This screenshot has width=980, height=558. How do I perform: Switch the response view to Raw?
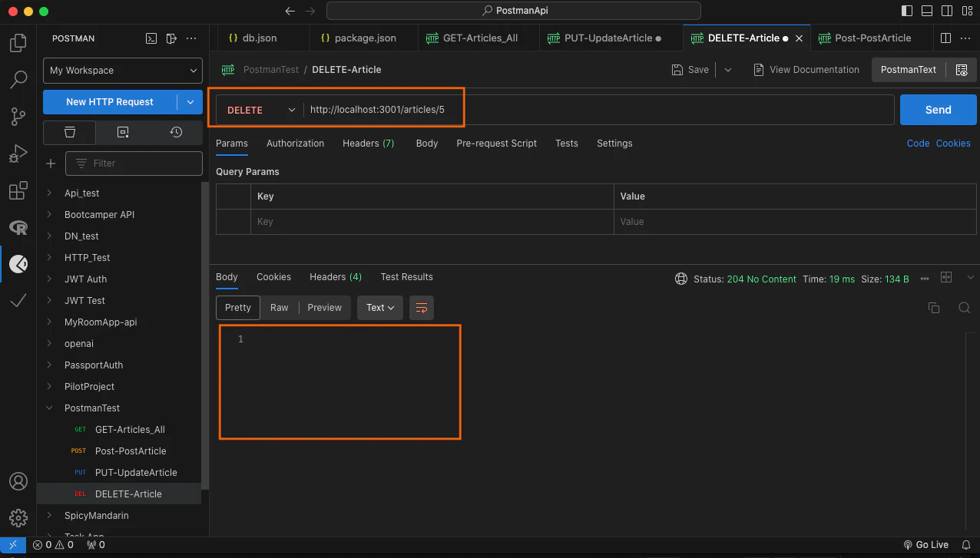(280, 308)
